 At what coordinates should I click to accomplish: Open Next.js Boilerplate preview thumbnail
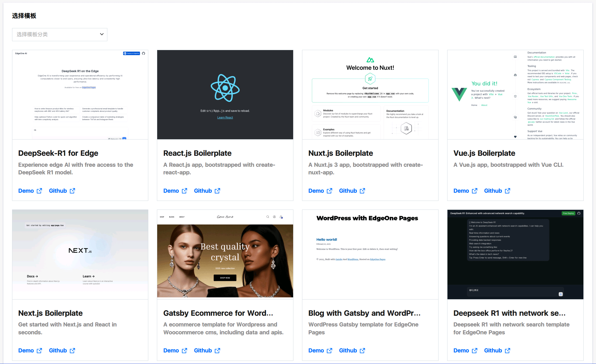(80, 254)
